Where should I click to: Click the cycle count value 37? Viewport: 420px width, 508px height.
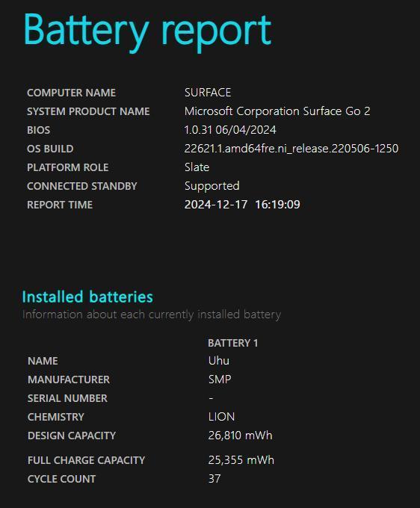(214, 479)
